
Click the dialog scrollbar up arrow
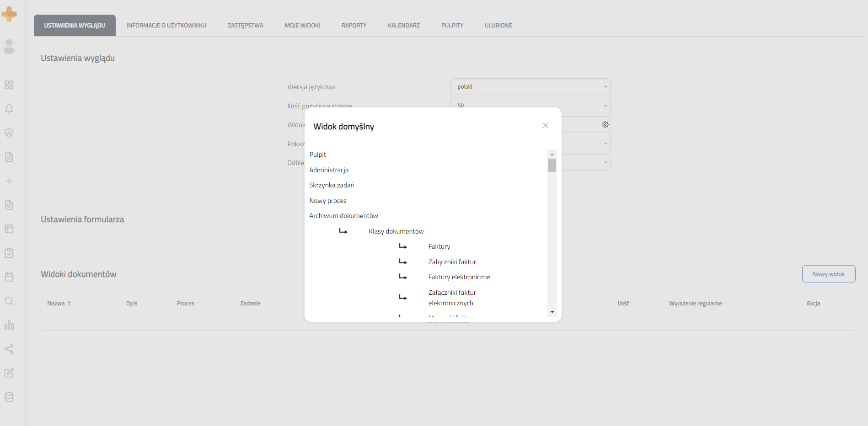pos(552,154)
